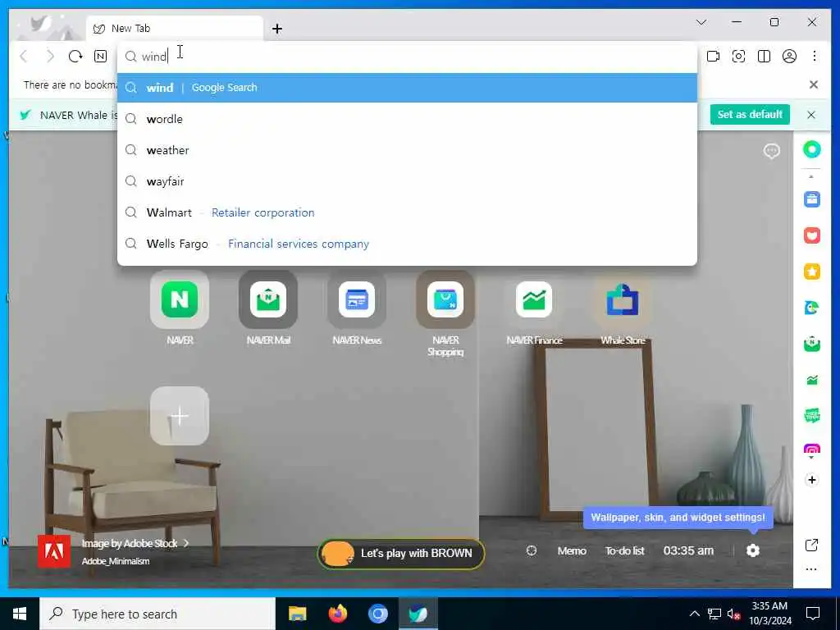The image size is (840, 630).
Task: Add a new sidebar app with plus
Action: click(x=812, y=480)
